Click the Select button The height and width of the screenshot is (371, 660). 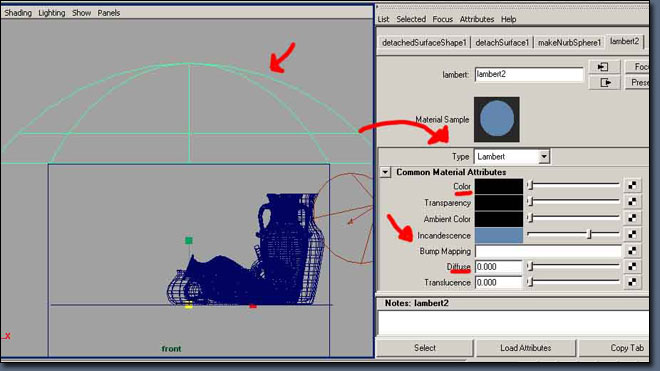click(x=425, y=348)
